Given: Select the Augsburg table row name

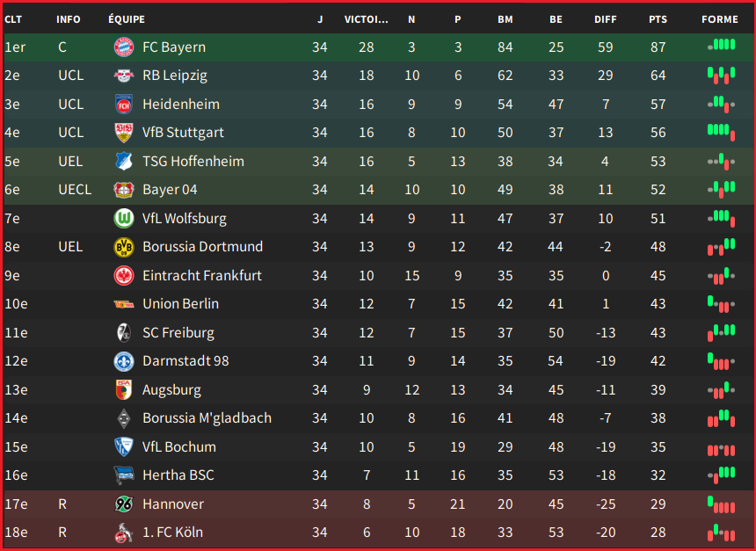Looking at the screenshot, I should point(171,390).
